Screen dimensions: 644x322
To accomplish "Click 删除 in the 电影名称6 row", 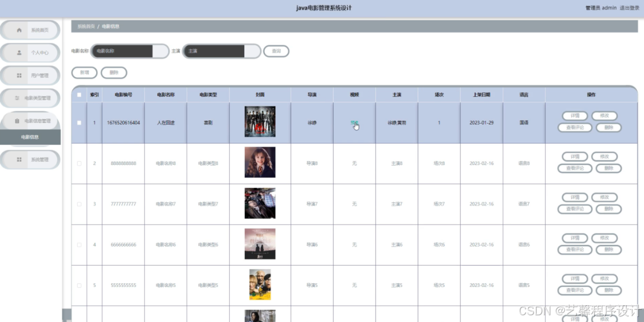I will [x=608, y=250].
